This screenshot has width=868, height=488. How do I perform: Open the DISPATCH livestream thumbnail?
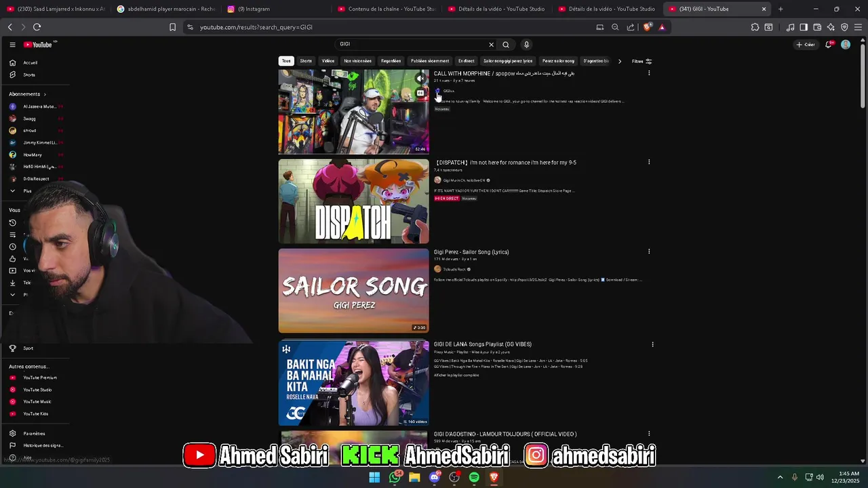tap(353, 201)
